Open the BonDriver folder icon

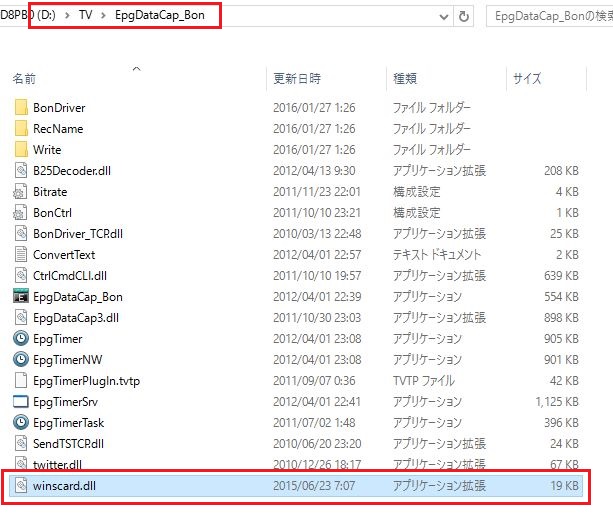coord(21,108)
